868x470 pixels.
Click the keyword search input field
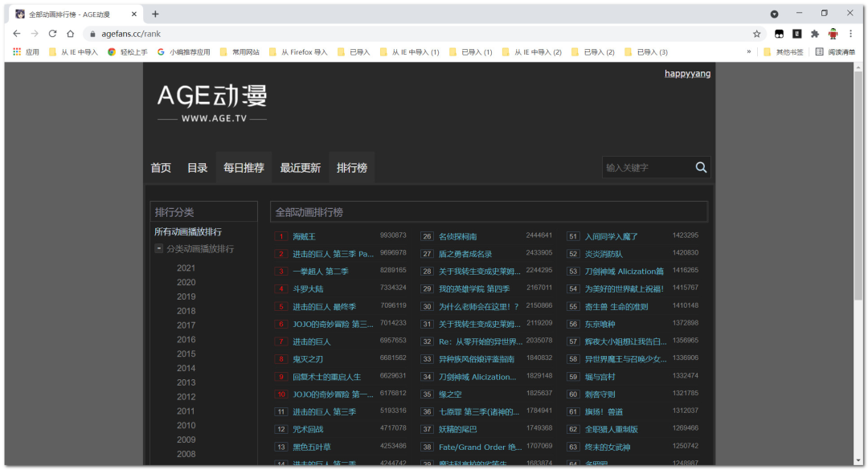646,167
